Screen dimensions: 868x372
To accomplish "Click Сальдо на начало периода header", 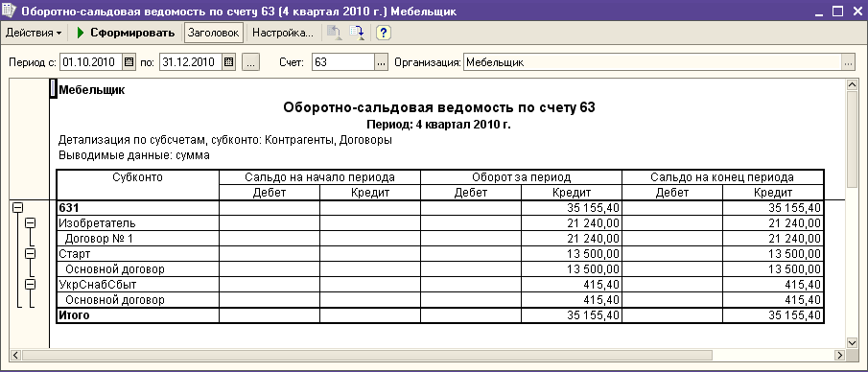I will click(x=320, y=177).
